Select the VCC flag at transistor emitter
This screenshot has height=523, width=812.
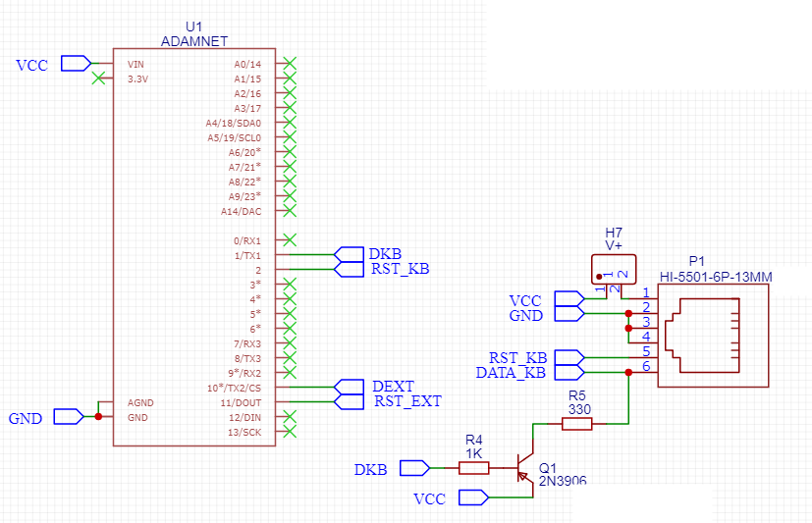coord(473,498)
